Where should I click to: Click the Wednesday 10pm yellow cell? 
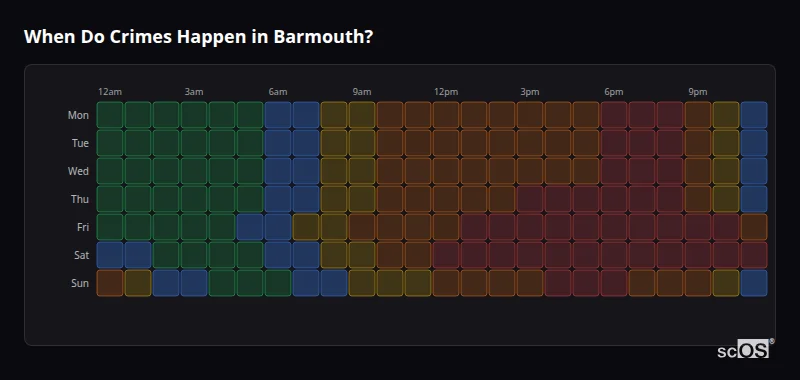726,171
